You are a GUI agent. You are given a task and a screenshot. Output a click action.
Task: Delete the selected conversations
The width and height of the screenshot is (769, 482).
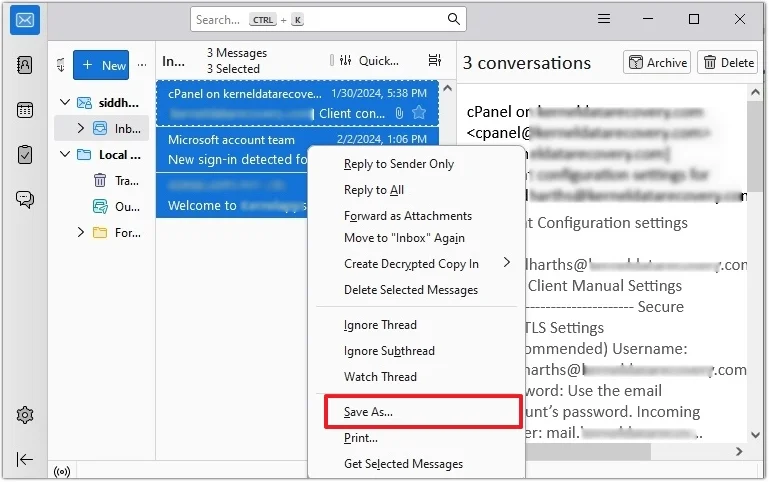pos(728,62)
